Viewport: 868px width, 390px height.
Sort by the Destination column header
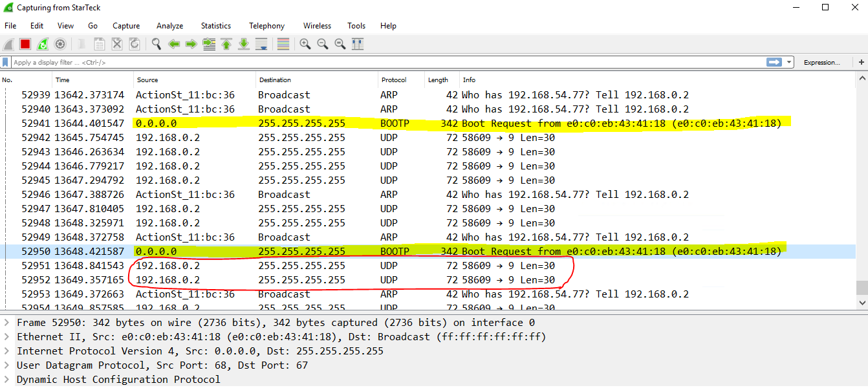click(x=317, y=80)
